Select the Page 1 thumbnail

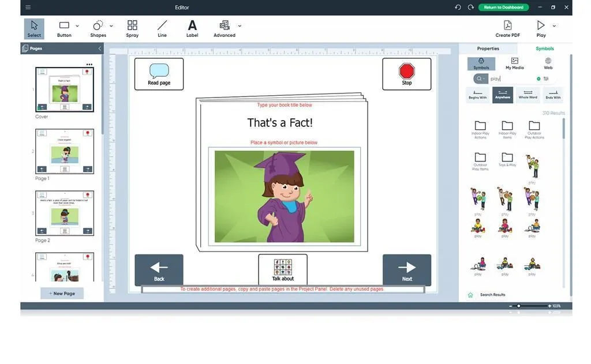coord(64,151)
